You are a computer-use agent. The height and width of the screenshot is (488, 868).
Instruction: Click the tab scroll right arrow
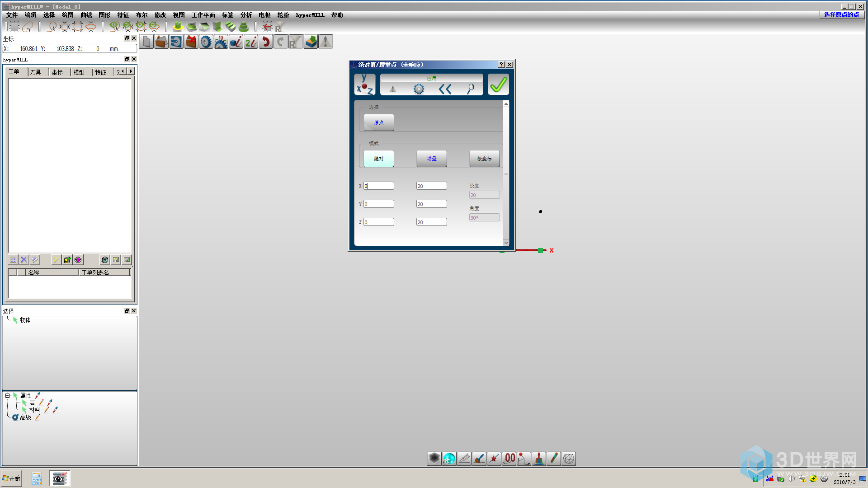(x=131, y=71)
